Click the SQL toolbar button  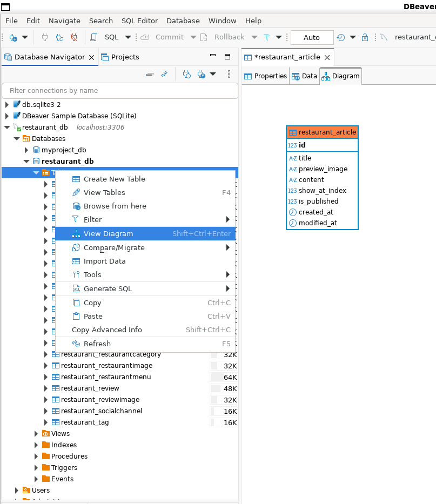(x=112, y=37)
